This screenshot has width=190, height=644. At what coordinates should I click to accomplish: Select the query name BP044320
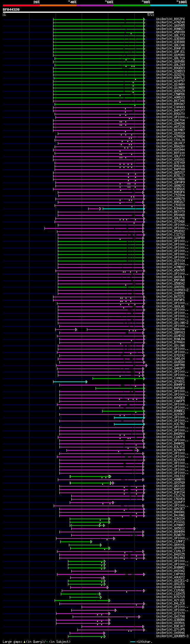tap(11, 9)
